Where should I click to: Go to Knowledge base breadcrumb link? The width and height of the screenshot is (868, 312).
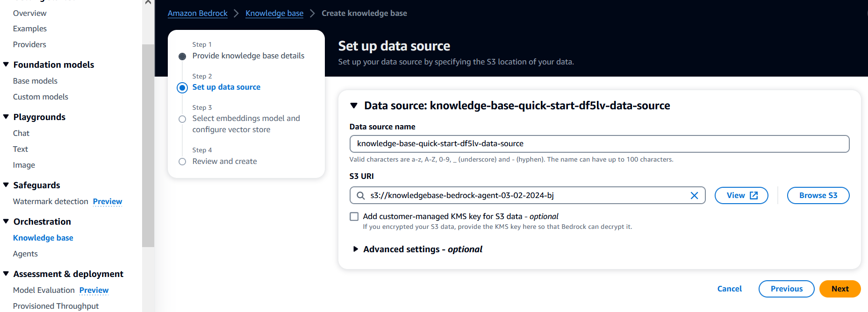(x=274, y=14)
